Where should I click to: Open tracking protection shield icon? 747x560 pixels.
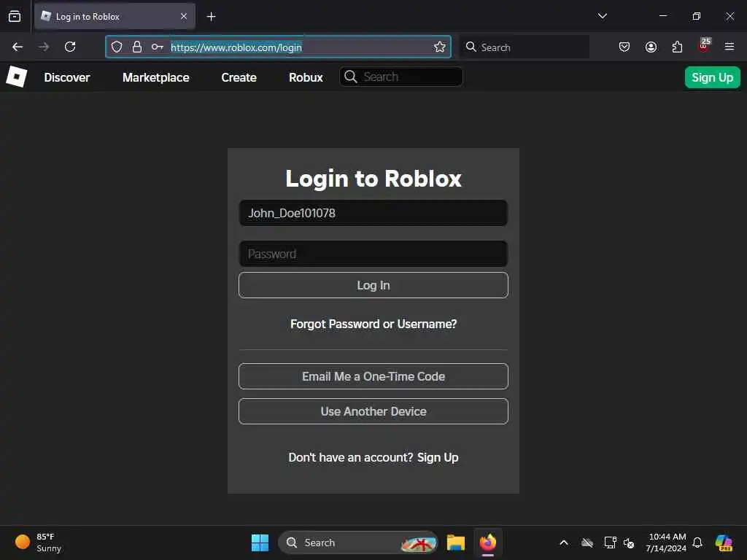117,47
